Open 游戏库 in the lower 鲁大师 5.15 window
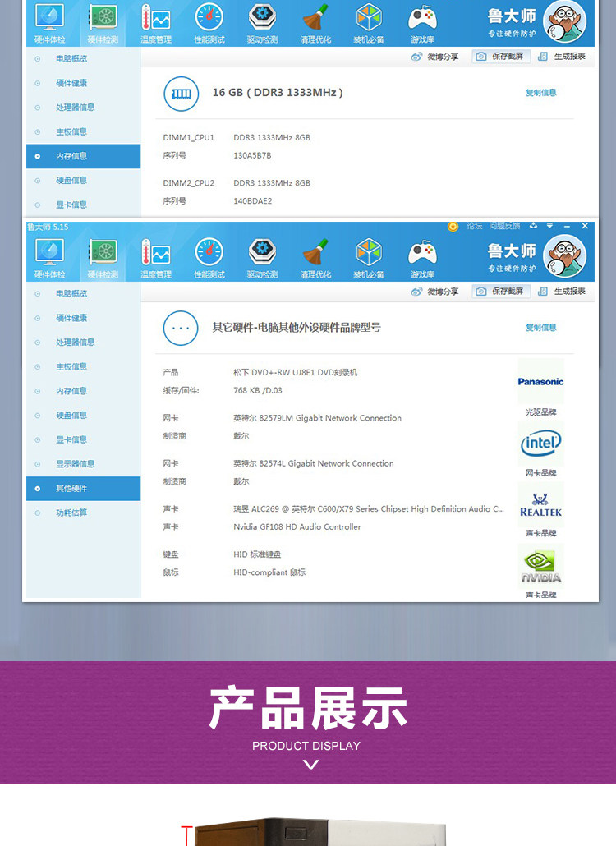616x846 pixels. coord(422,259)
